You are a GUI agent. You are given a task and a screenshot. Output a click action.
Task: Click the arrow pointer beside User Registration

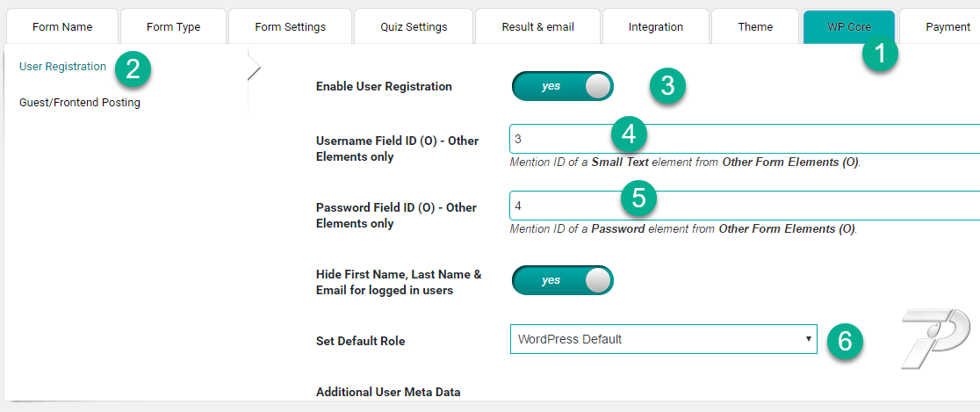pos(254,65)
